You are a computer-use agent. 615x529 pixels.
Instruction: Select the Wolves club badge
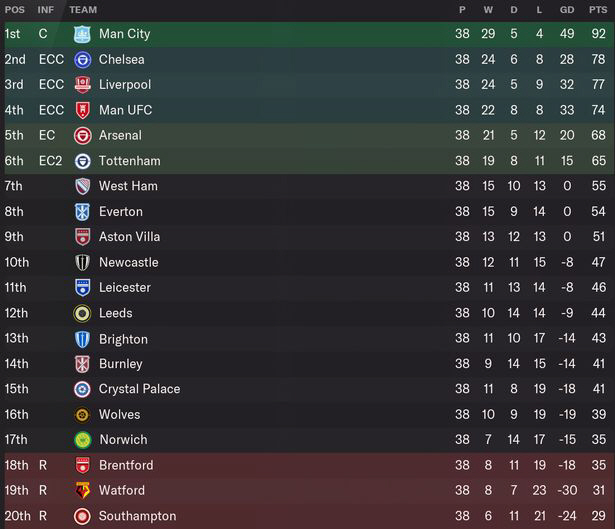pyautogui.click(x=82, y=414)
